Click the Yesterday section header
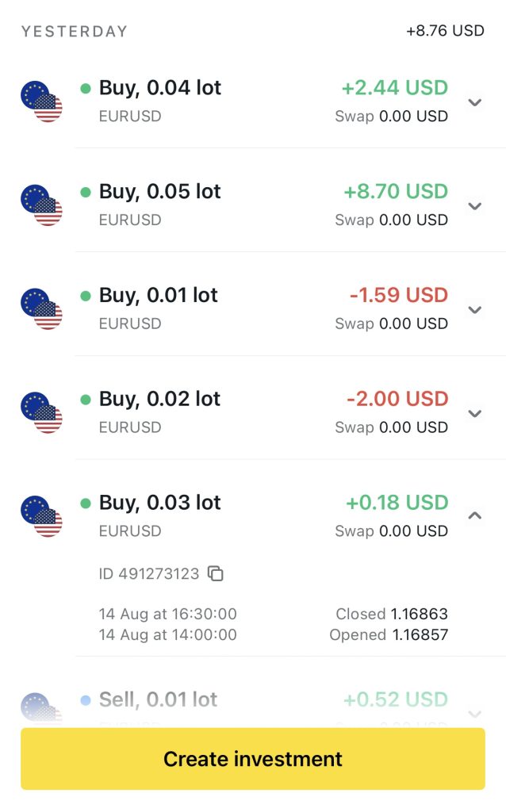Image resolution: width=506 pixels, height=812 pixels. (75, 32)
